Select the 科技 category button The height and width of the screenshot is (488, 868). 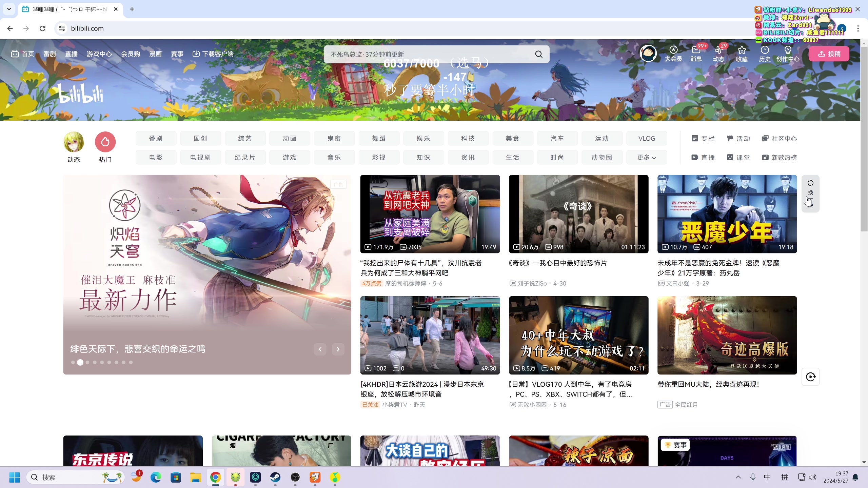point(468,138)
